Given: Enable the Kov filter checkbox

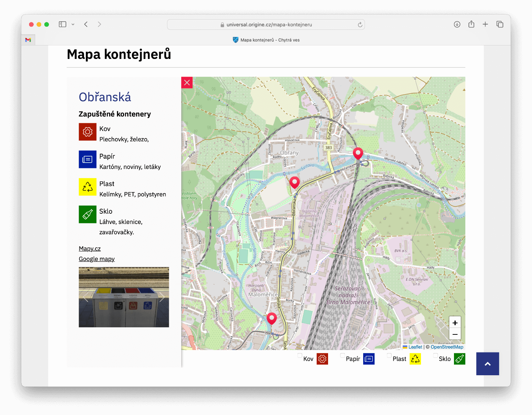Looking at the screenshot, I should click(x=300, y=355).
